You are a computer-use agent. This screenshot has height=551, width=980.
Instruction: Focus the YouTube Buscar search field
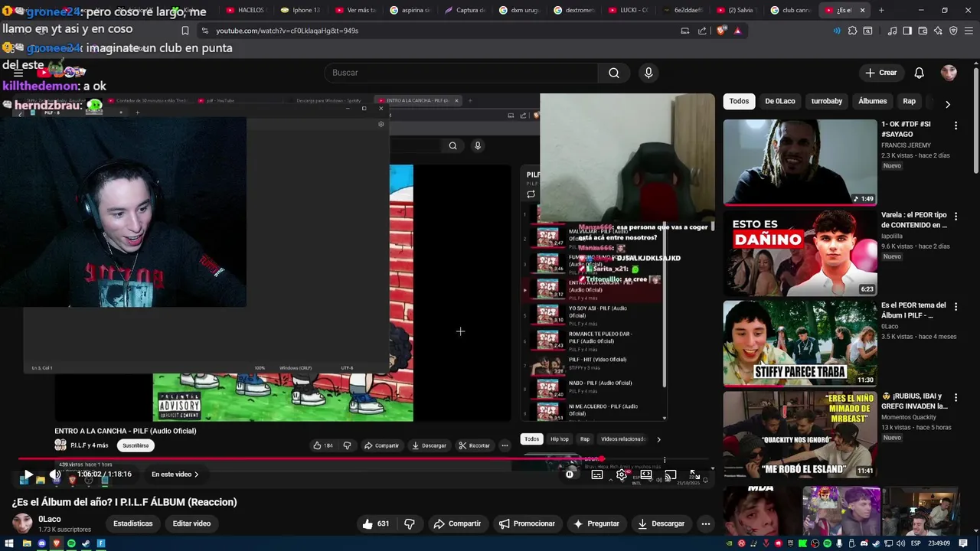459,73
